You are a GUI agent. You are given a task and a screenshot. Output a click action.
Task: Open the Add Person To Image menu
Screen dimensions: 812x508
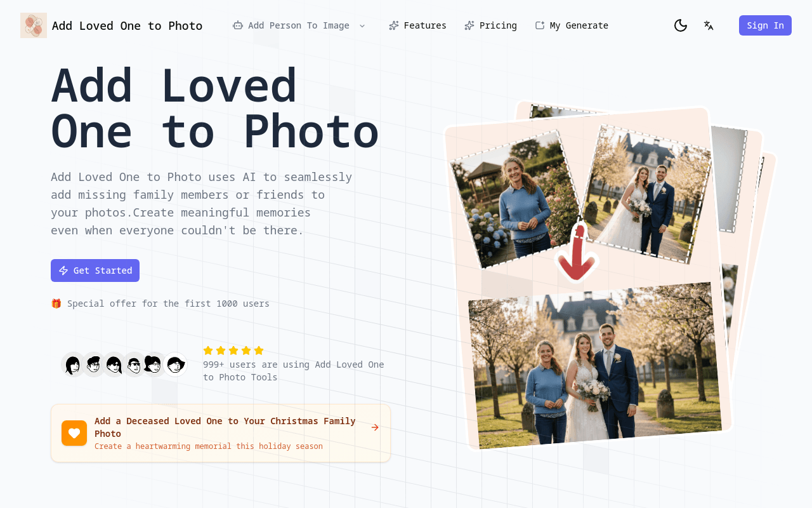point(299,25)
